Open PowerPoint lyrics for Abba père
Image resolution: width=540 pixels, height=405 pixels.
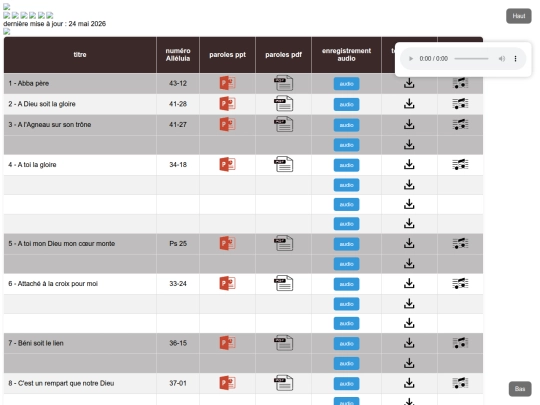pyautogui.click(x=227, y=83)
